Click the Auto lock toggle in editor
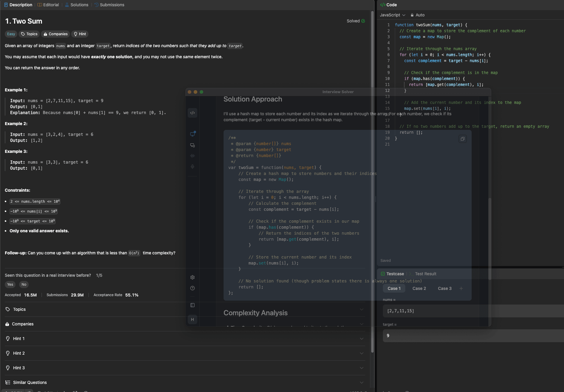Image resolution: width=564 pixels, height=392 pixels. pos(417,15)
